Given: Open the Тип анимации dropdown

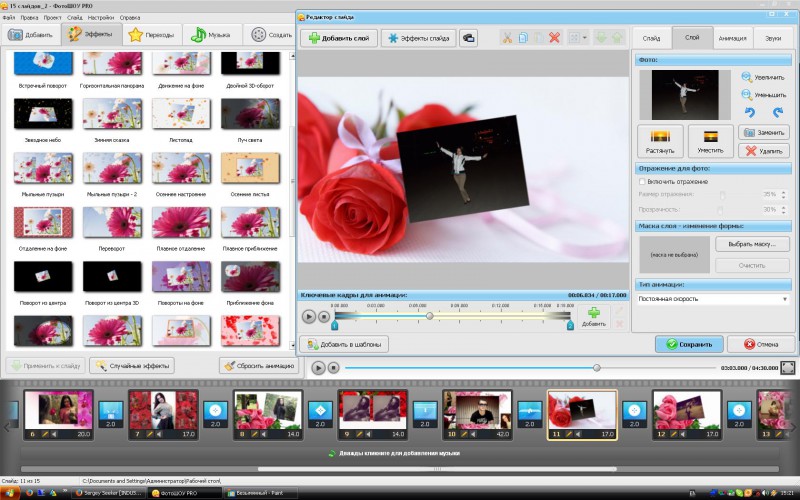Looking at the screenshot, I should pos(713,299).
